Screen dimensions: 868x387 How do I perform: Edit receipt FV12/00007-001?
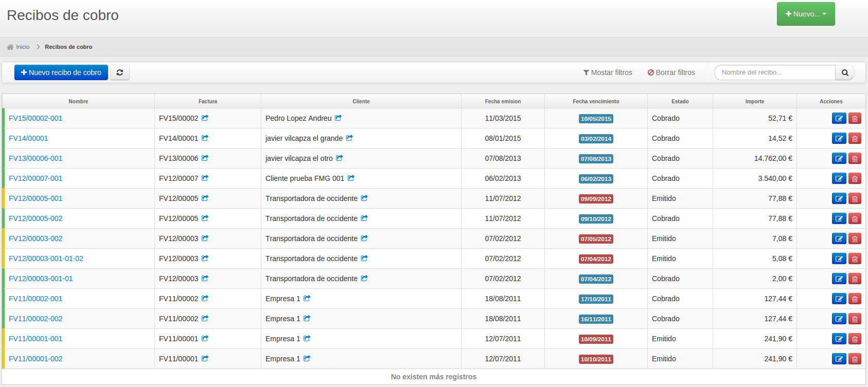click(839, 178)
